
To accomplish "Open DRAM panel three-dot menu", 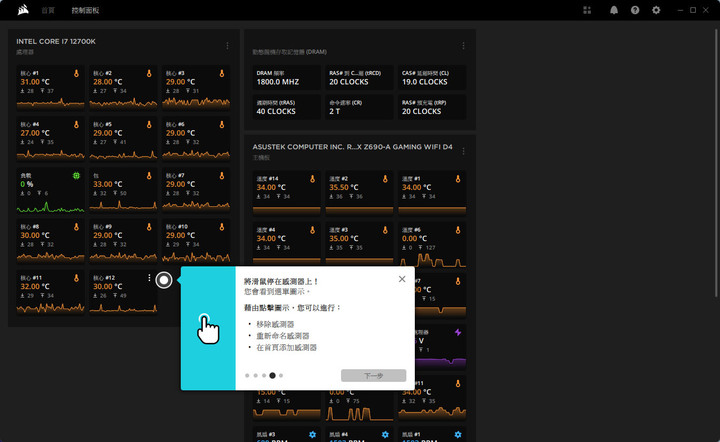I will tap(463, 45).
